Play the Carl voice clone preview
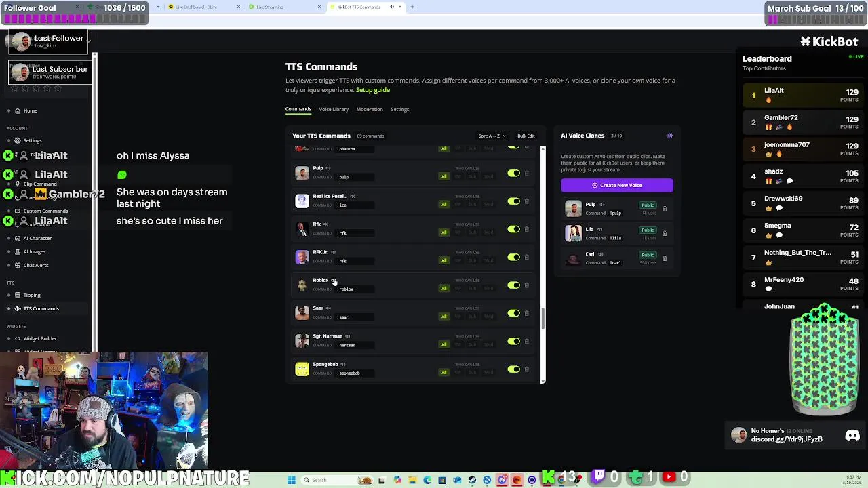The image size is (868, 488). (600, 255)
